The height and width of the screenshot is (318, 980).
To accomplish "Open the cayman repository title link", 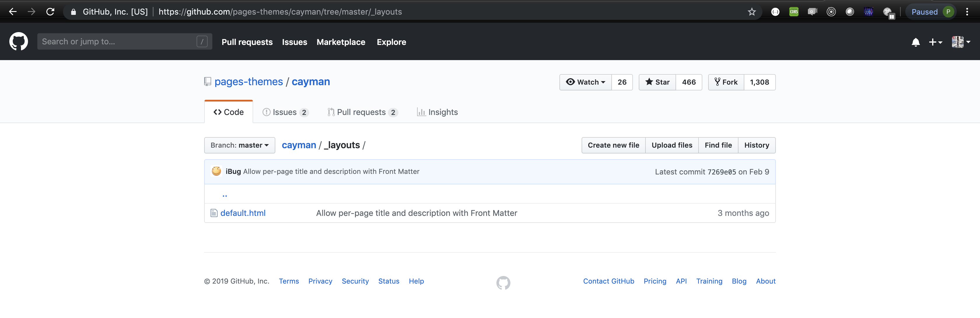I will (x=311, y=82).
